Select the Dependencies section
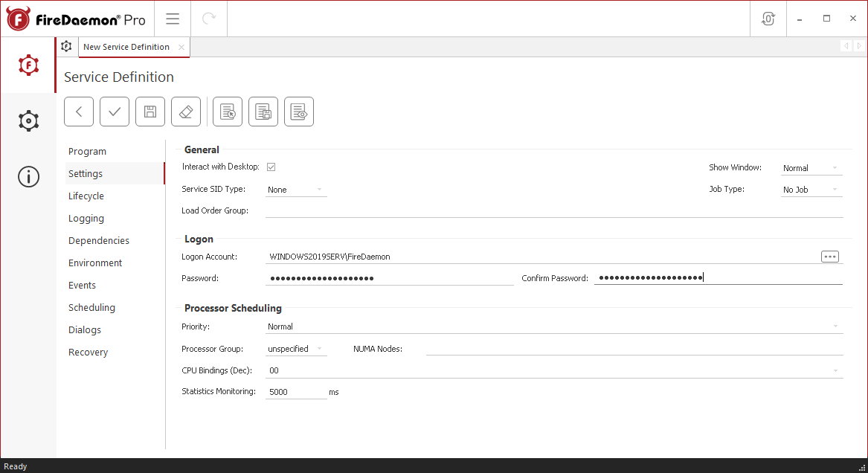Viewport: 868px width, 473px height. click(x=98, y=240)
